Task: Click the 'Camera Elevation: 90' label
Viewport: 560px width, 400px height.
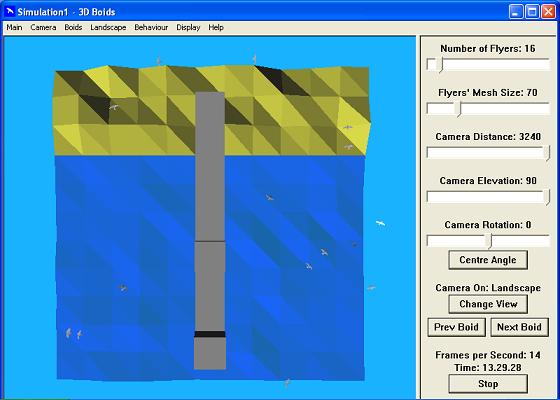Action: pyautogui.click(x=488, y=181)
